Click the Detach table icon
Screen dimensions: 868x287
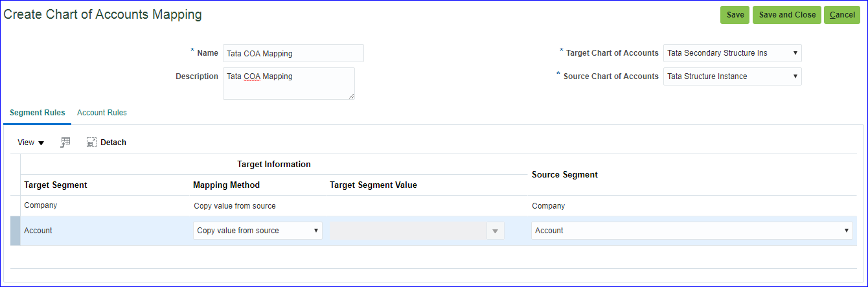(x=92, y=143)
